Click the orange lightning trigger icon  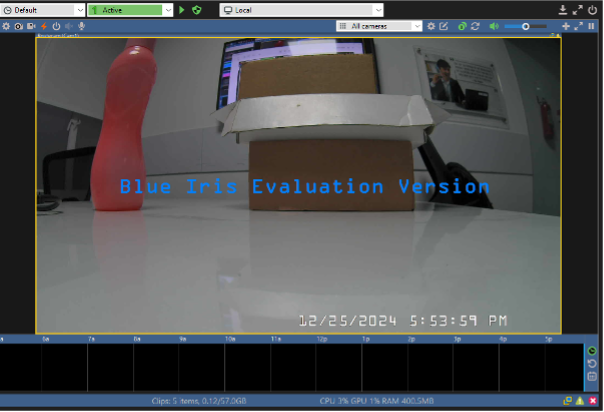[44, 26]
